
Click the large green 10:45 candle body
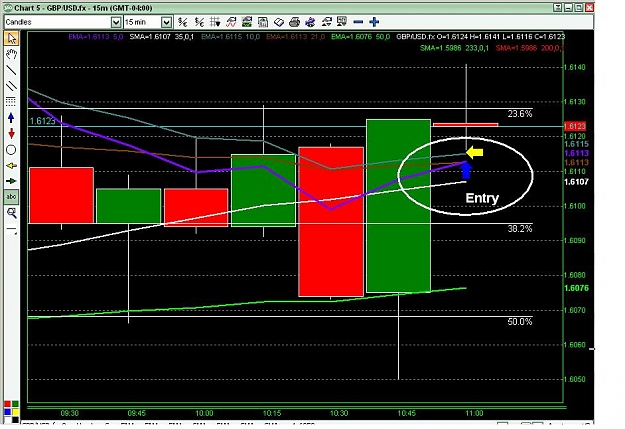coord(398,206)
